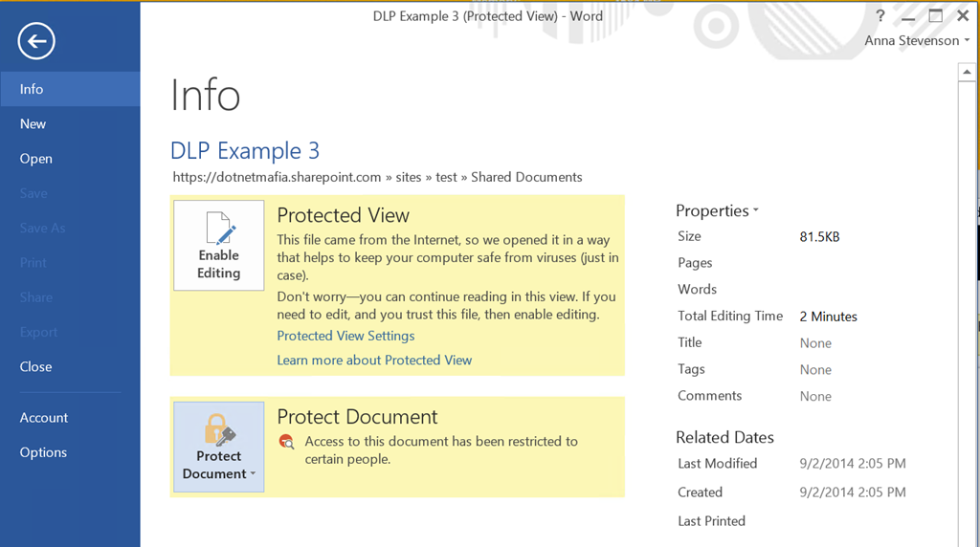Follow the Learn more about Protected View link
The image size is (980, 547).
[x=374, y=361]
